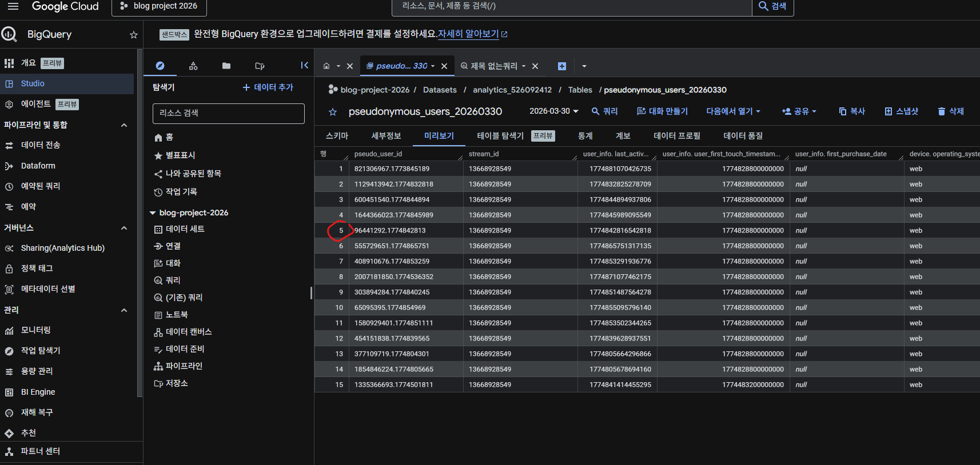Click the 리소스 검색 input field
Viewport: 980px width, 465px height.
(x=228, y=113)
